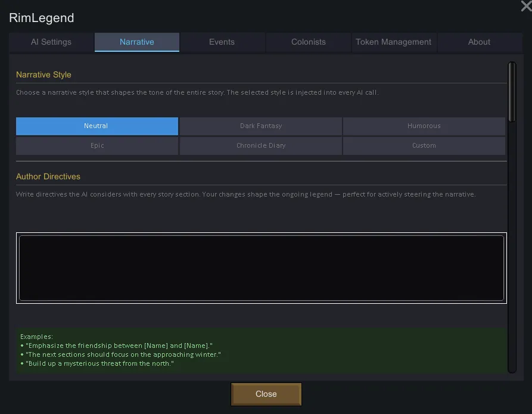Click the Narrative Style section heading
Viewport: 532px width, 414px height.
pyautogui.click(x=43, y=75)
